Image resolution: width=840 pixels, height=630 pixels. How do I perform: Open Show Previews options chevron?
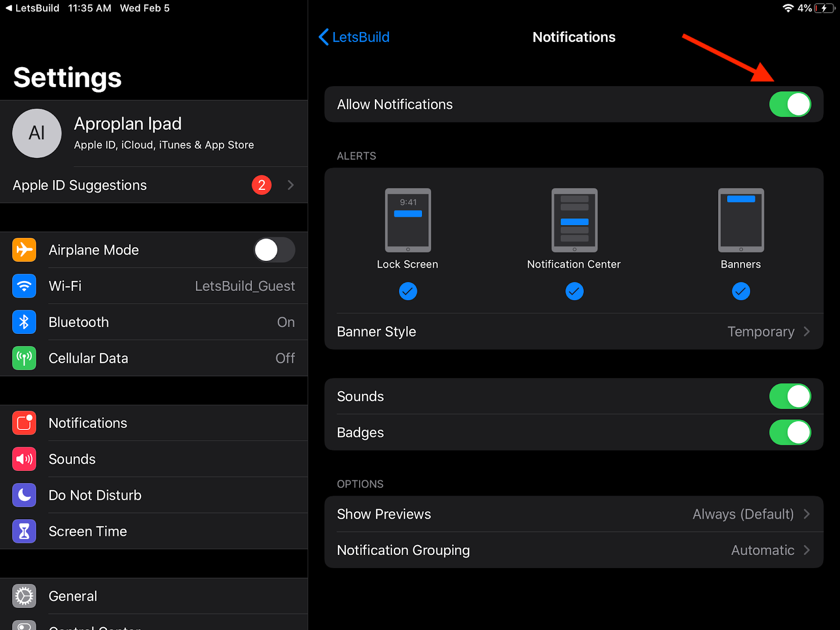(807, 514)
